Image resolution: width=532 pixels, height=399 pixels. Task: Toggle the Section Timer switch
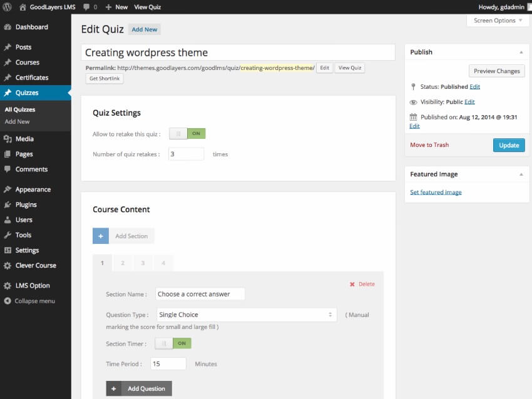(x=173, y=343)
